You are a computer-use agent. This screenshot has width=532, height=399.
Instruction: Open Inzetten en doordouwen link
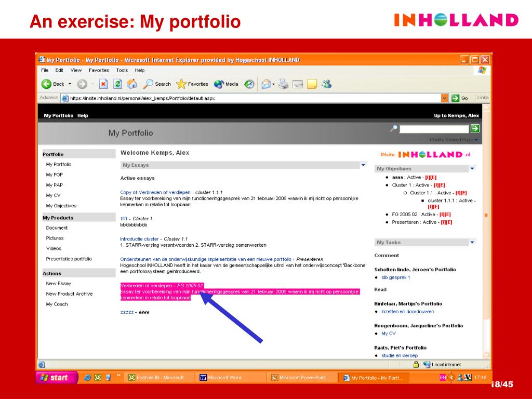pyautogui.click(x=407, y=312)
